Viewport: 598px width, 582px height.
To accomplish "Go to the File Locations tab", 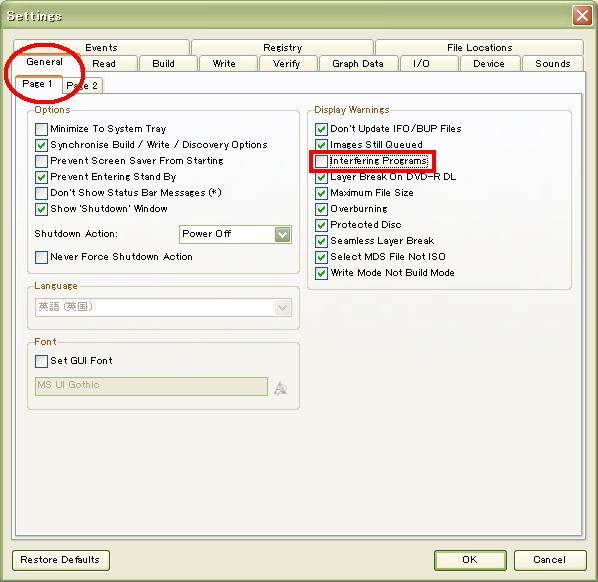I will point(479,48).
